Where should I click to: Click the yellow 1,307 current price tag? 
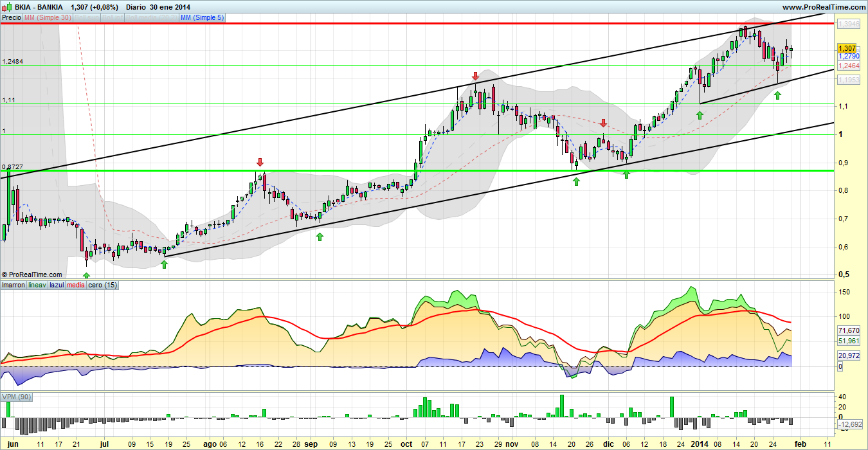847,48
